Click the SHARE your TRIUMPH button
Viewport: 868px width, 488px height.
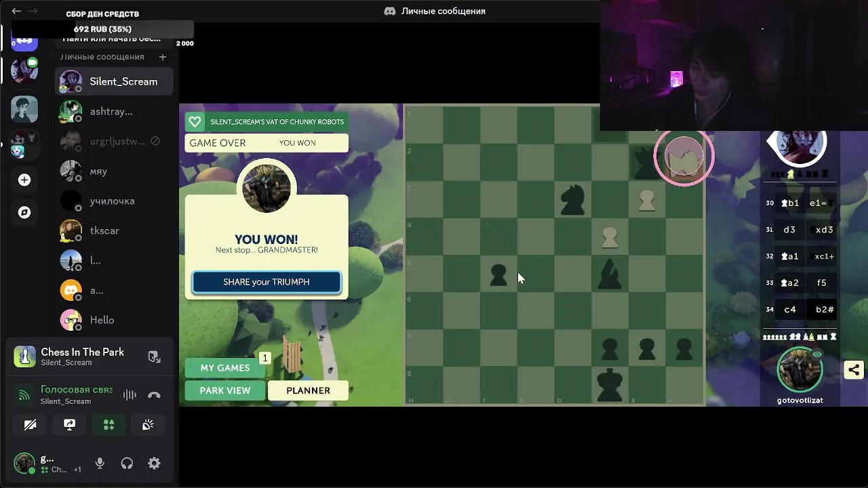coord(267,282)
